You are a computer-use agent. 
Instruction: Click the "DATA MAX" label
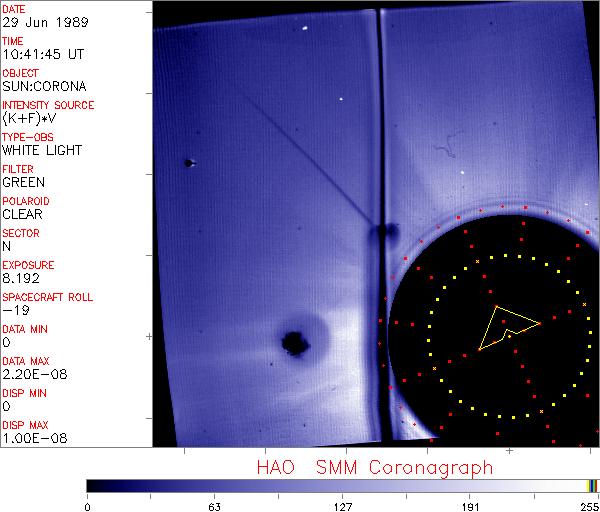tap(26, 361)
